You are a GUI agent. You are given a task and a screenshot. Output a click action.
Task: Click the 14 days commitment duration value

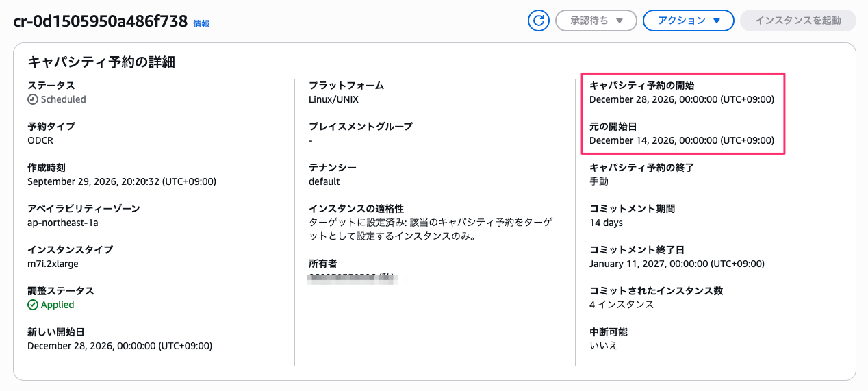pos(606,223)
